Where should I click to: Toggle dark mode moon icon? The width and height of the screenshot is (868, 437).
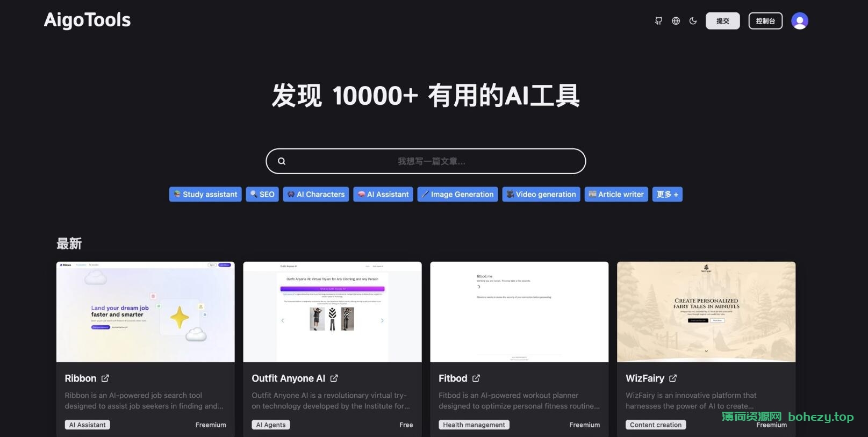pyautogui.click(x=693, y=21)
